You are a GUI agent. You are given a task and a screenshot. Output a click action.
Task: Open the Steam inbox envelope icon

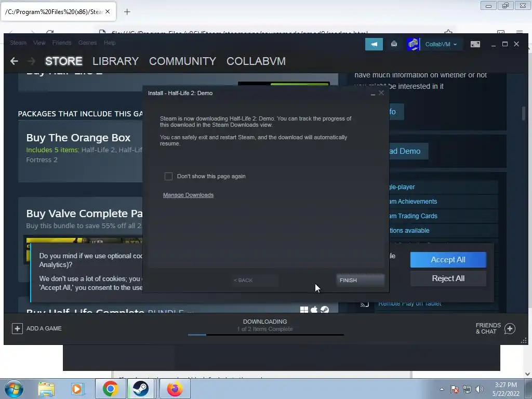click(394, 44)
